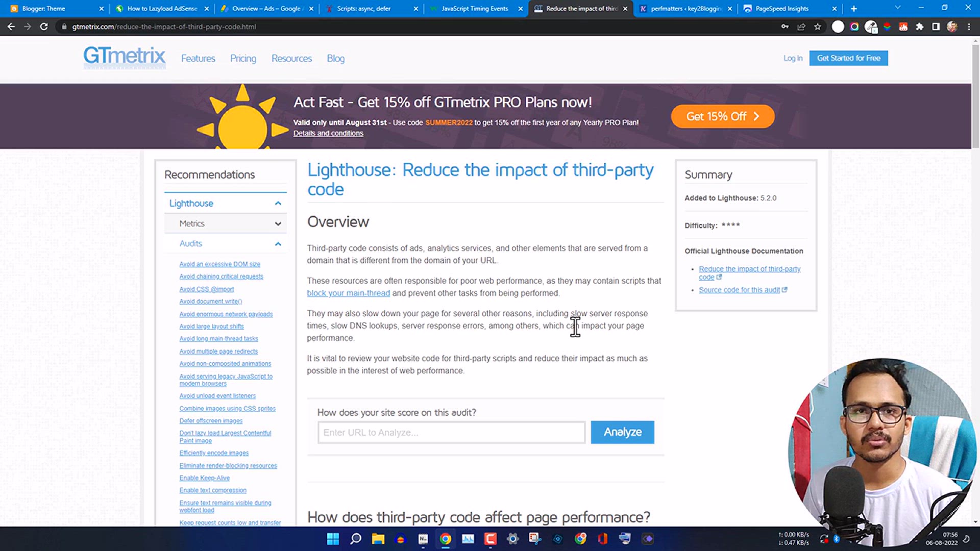
Task: Open the saved passwords key icon
Action: (785, 27)
